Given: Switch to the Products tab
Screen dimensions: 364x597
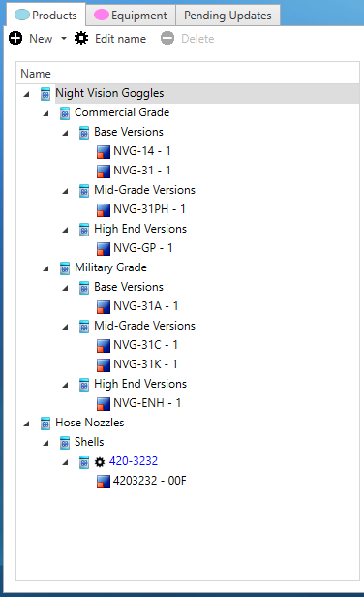Looking at the screenshot, I should click(x=45, y=16).
